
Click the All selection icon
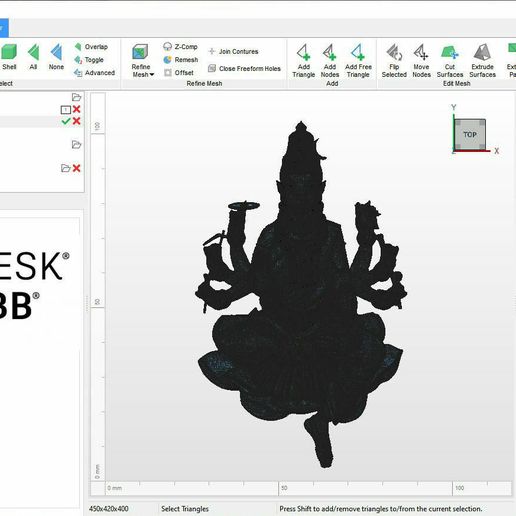tap(33, 57)
